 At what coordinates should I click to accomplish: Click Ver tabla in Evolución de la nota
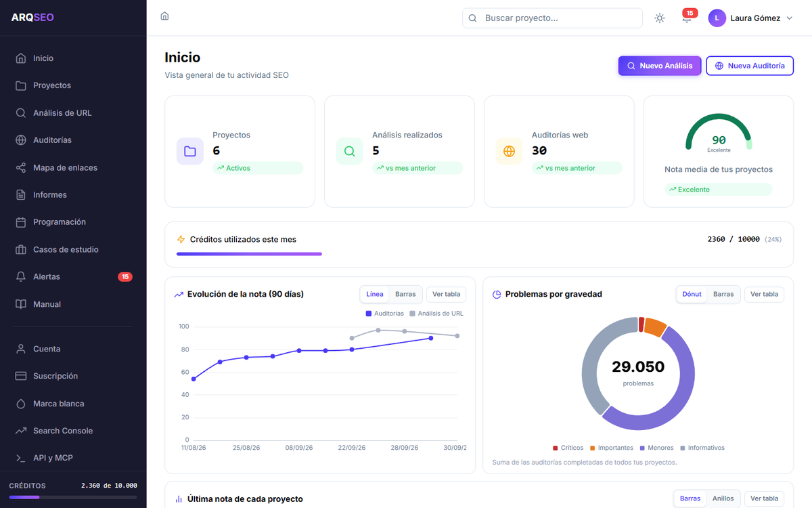pyautogui.click(x=446, y=294)
